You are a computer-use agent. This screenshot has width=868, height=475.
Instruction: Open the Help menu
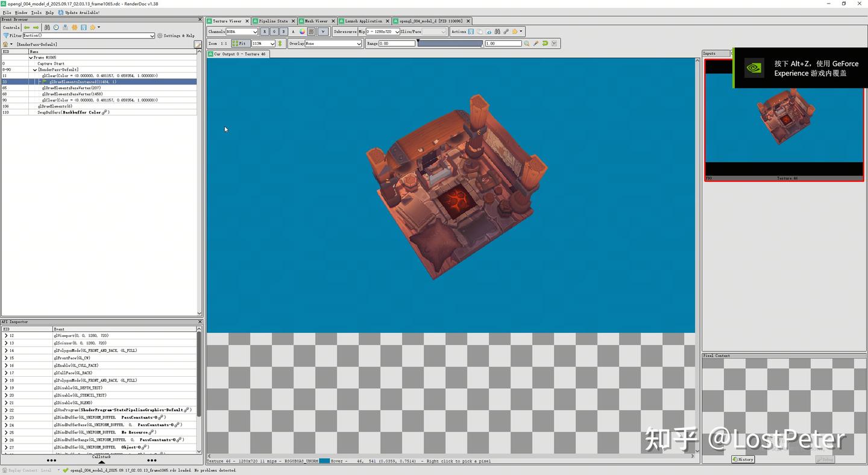point(49,12)
